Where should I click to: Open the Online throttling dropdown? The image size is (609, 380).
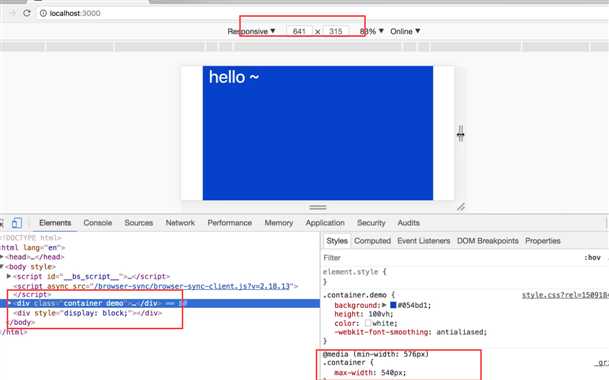pyautogui.click(x=405, y=31)
